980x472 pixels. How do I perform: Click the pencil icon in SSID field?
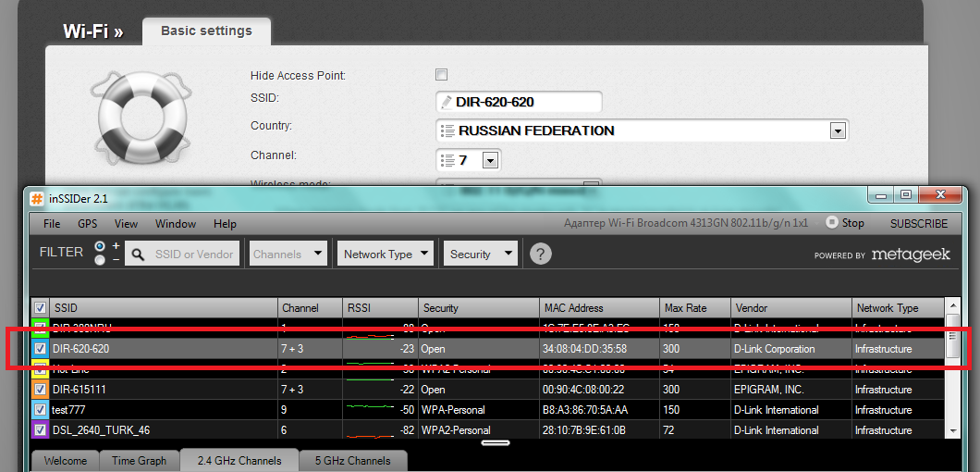pyautogui.click(x=445, y=102)
